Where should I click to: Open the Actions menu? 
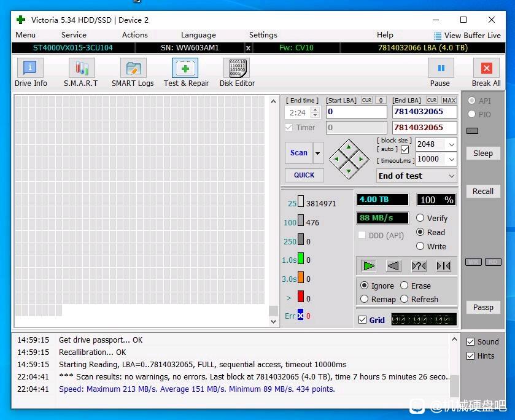[x=134, y=35]
